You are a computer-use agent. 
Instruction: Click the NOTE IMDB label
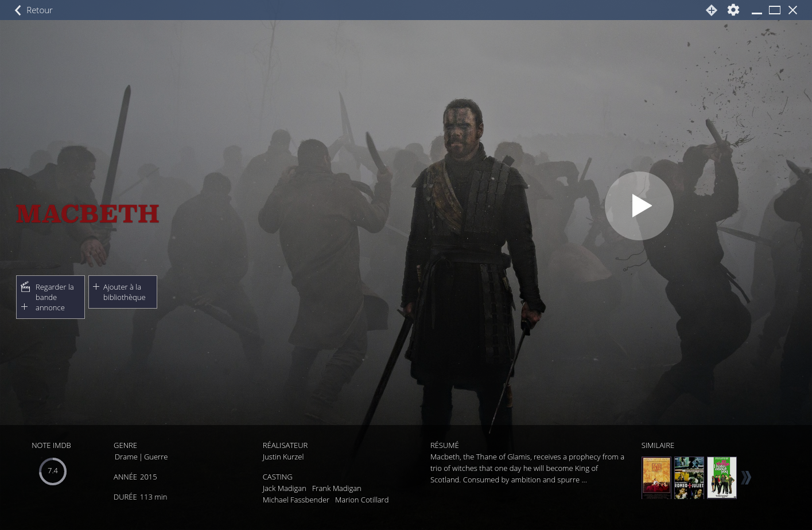point(51,446)
